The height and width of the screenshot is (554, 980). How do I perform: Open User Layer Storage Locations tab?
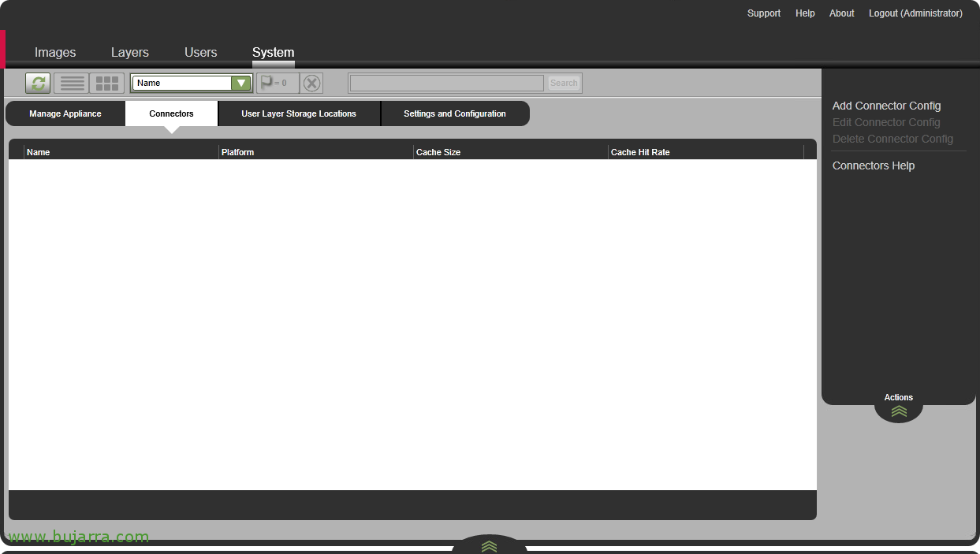[x=299, y=113]
